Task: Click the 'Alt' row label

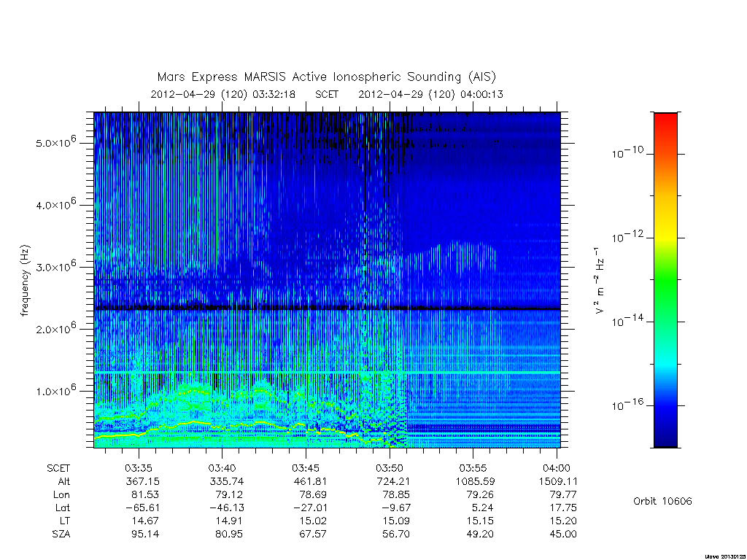Action: coord(64,481)
